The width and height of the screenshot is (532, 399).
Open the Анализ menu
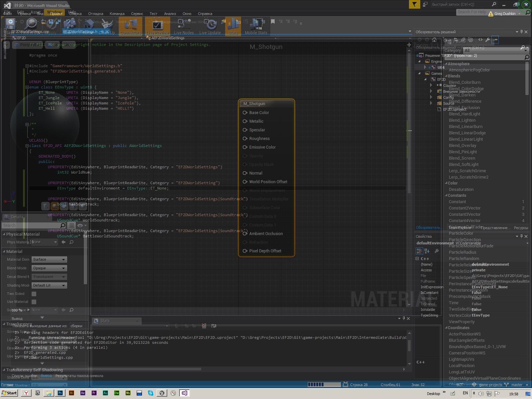[170, 14]
